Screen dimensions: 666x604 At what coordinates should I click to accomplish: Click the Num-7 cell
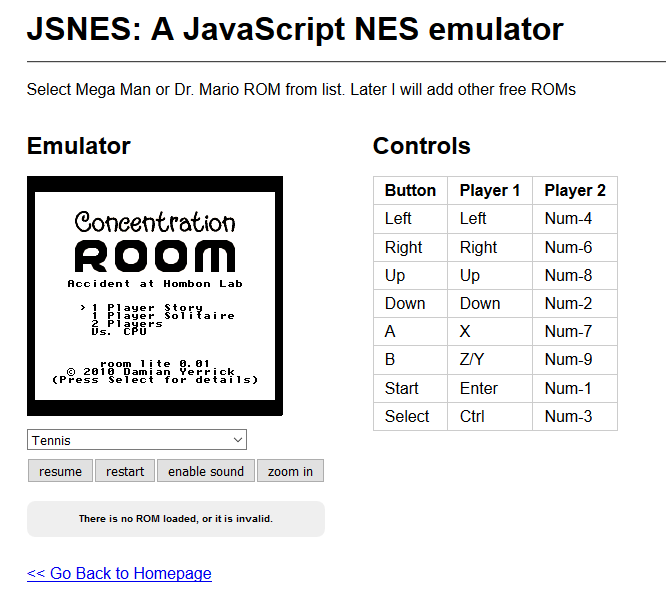click(575, 331)
